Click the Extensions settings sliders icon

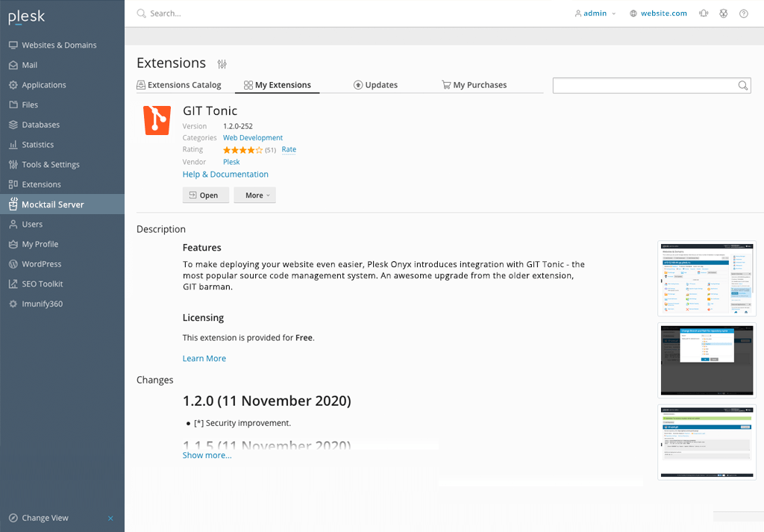pos(222,64)
